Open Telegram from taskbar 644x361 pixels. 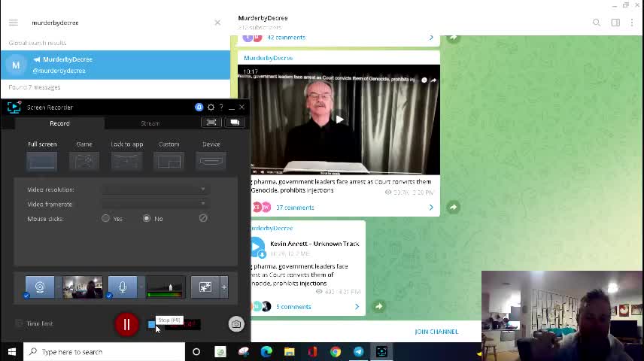pyautogui.click(x=359, y=352)
